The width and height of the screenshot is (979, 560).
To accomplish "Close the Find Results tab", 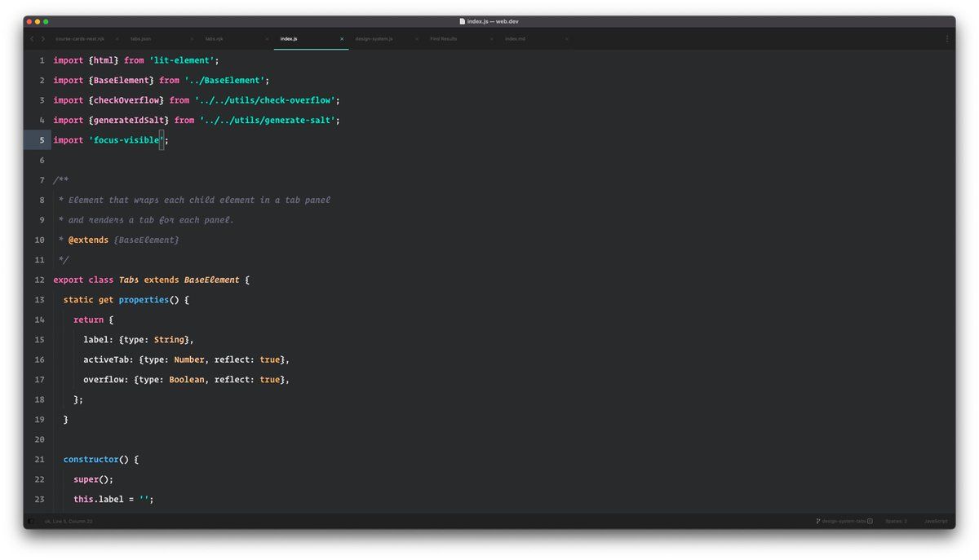I will tap(491, 39).
